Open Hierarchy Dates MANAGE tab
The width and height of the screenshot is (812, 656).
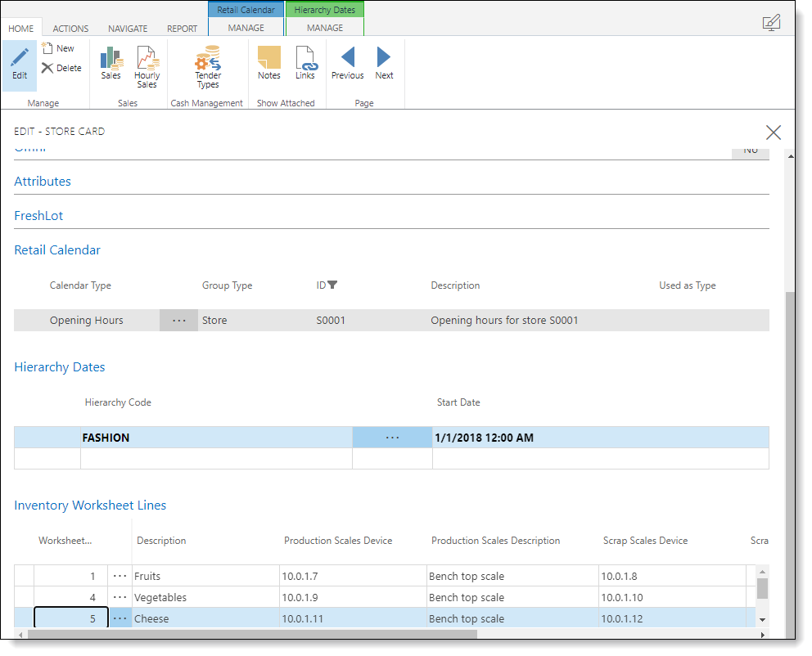coord(325,28)
